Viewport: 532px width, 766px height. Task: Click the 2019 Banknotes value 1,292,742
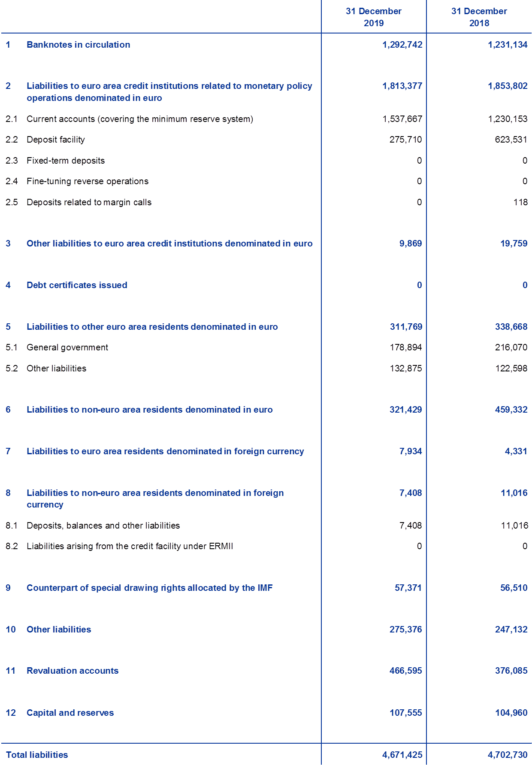coord(402,45)
